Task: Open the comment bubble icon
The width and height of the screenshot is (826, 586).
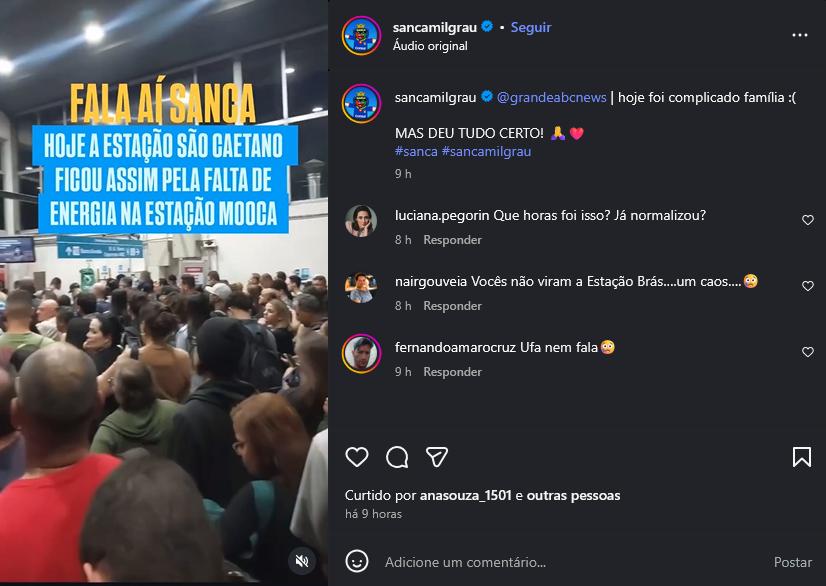Action: (x=397, y=457)
